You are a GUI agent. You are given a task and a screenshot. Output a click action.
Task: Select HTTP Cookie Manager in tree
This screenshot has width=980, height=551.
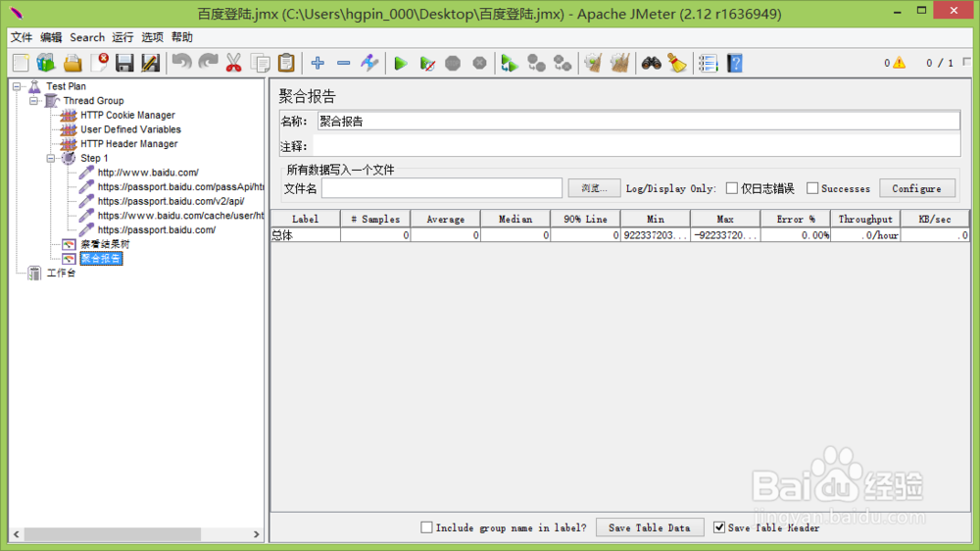127,115
